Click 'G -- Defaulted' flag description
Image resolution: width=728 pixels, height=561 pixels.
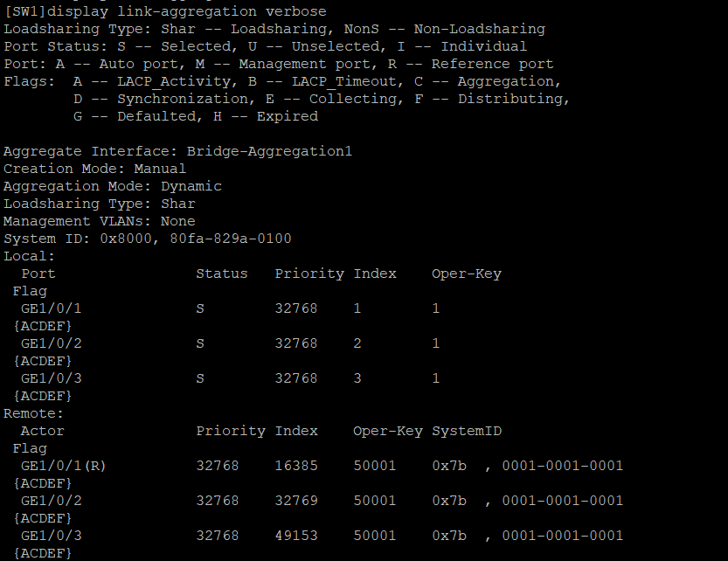pos(135,116)
